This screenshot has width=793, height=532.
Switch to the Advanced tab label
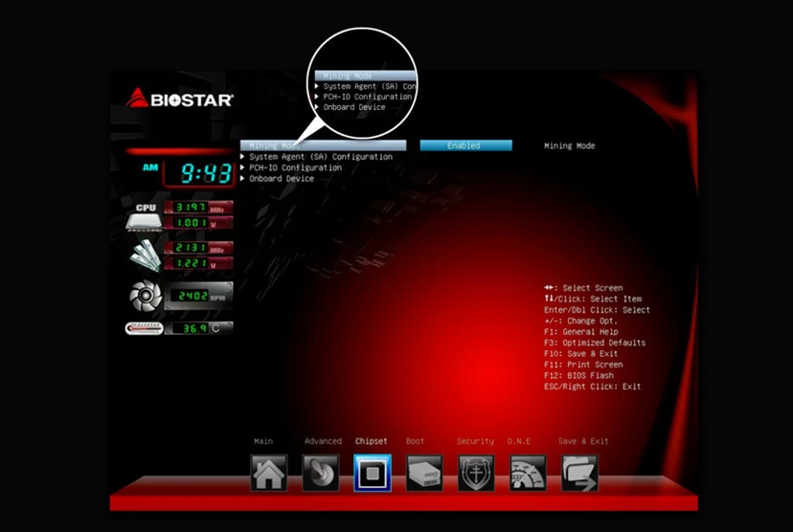[x=323, y=441]
